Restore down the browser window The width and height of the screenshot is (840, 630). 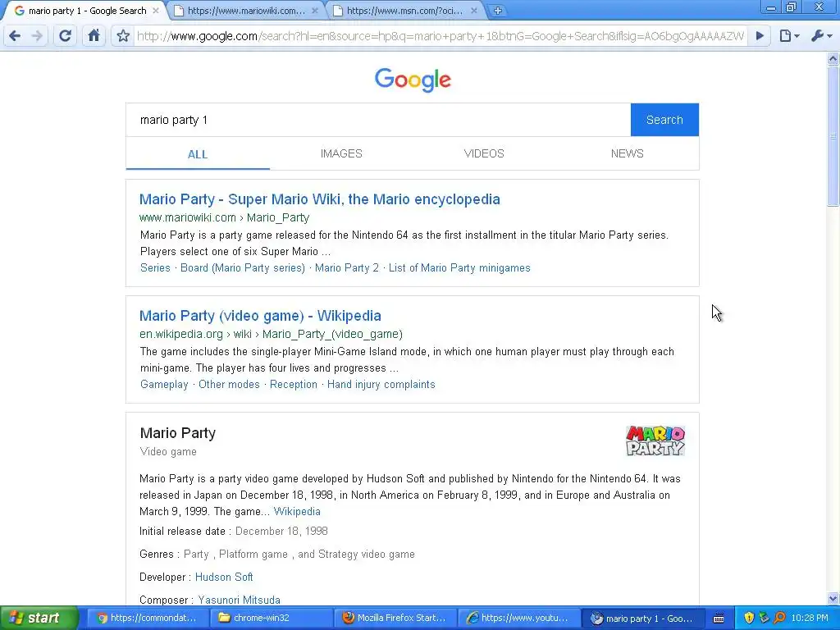[792, 7]
